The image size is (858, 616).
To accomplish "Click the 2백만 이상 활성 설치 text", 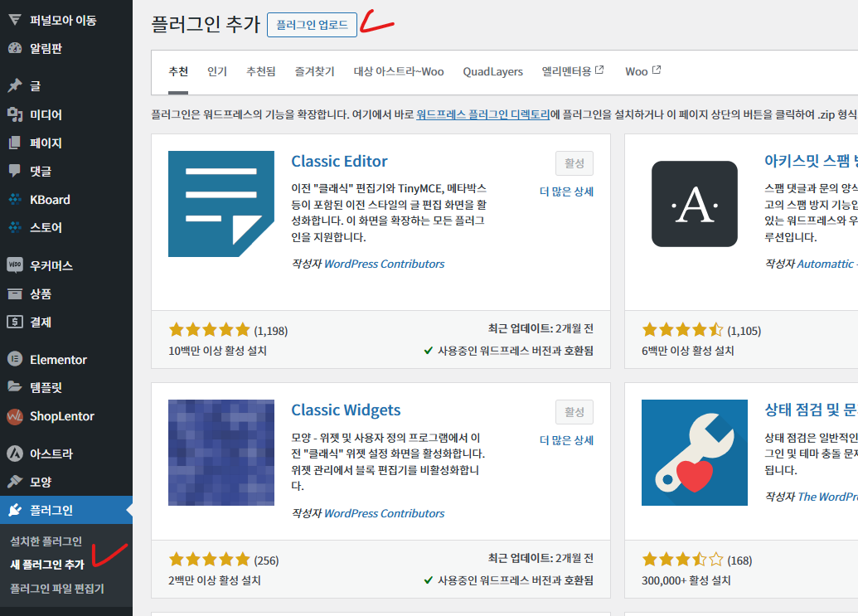I will tap(215, 580).
